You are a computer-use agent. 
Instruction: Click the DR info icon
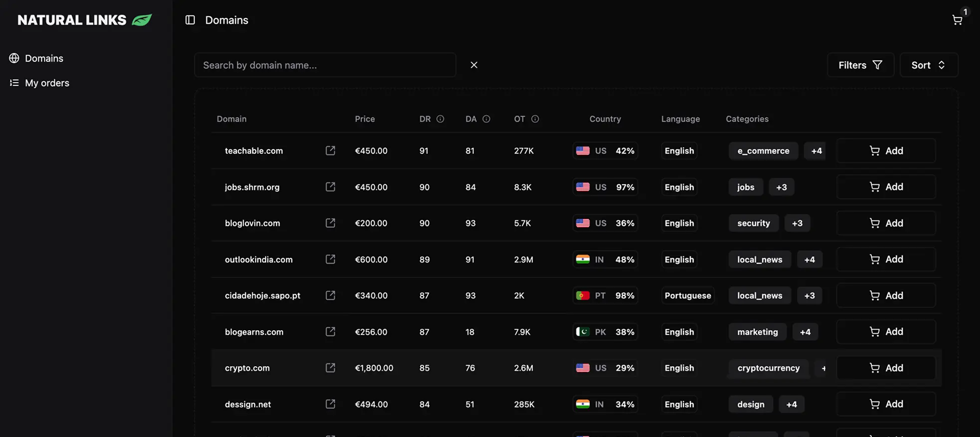[x=440, y=119]
